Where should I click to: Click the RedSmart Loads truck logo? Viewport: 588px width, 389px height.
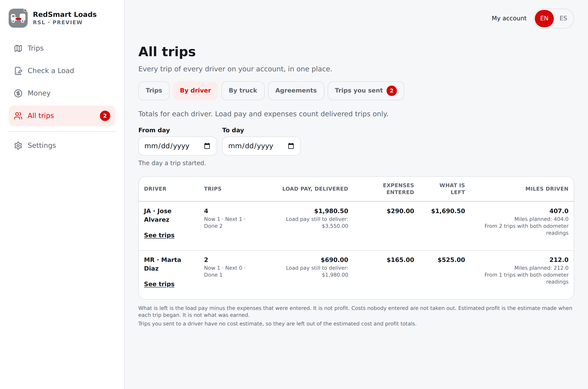(x=18, y=18)
